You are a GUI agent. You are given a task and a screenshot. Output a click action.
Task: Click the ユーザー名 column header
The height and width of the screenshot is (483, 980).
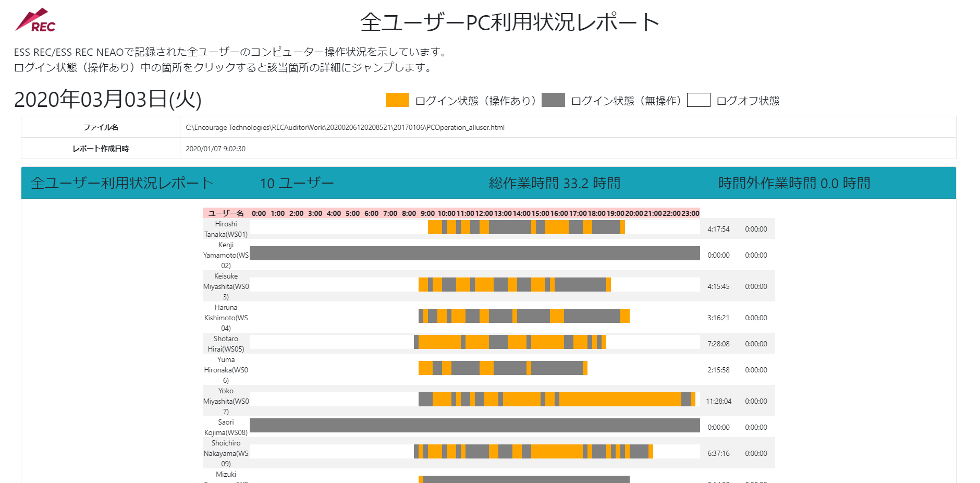226,213
